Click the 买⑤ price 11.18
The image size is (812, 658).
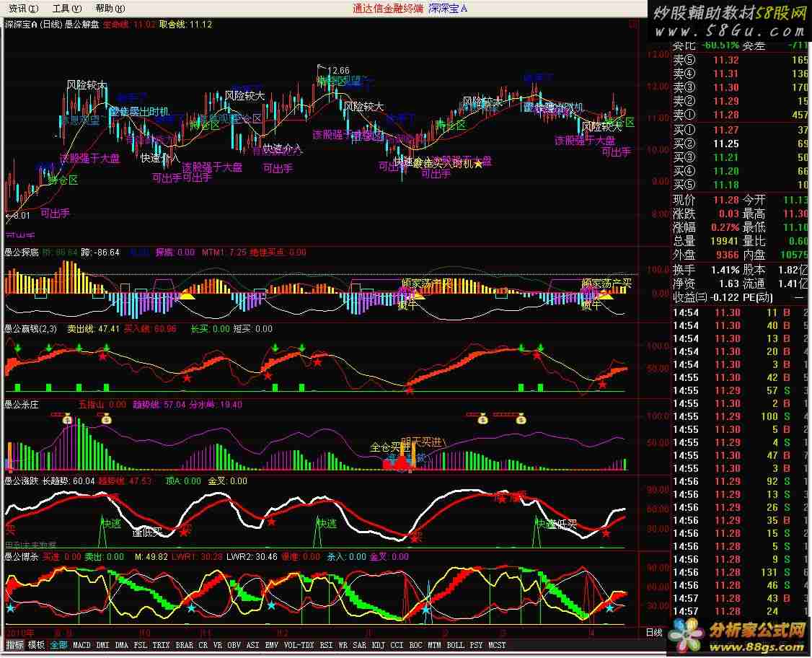[726, 185]
